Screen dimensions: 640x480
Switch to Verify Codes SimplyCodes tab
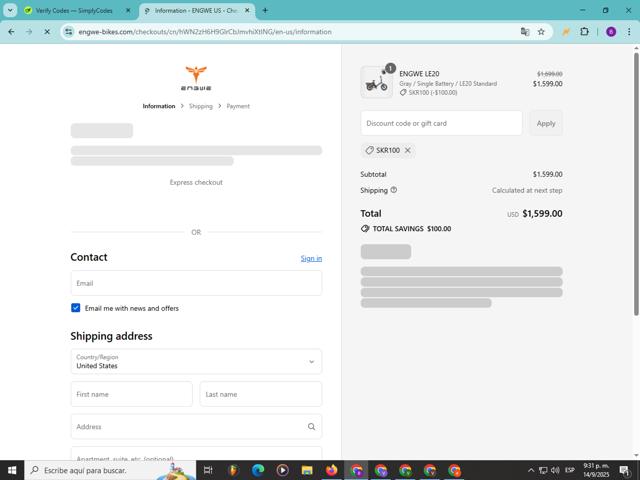(73, 11)
